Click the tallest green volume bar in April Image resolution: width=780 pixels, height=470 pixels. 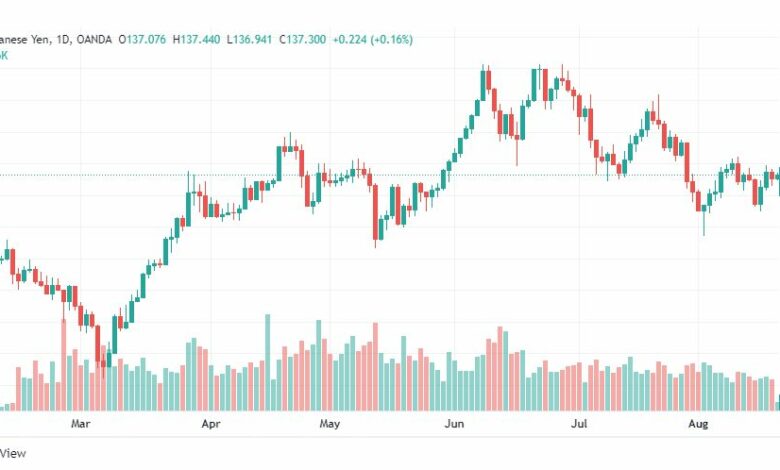(x=268, y=363)
